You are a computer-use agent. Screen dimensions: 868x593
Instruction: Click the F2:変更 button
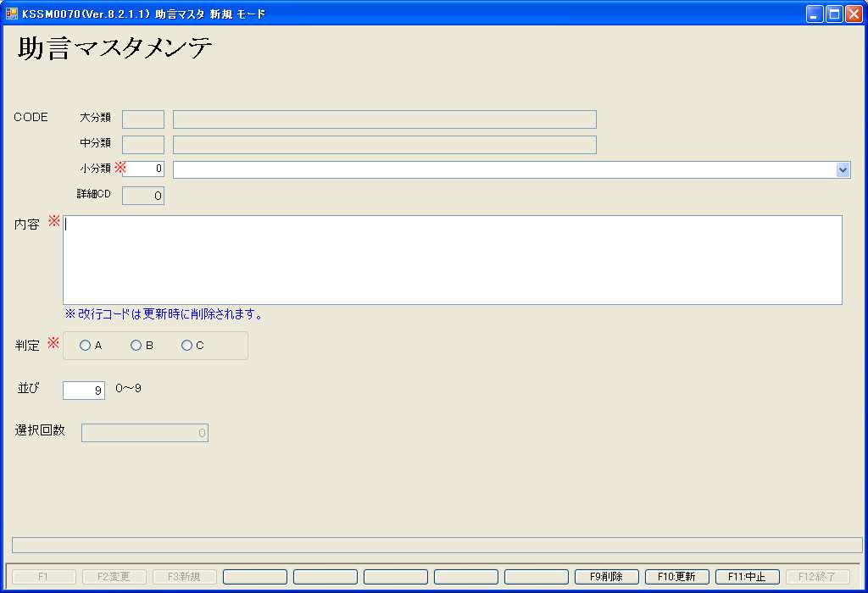pyautogui.click(x=114, y=577)
